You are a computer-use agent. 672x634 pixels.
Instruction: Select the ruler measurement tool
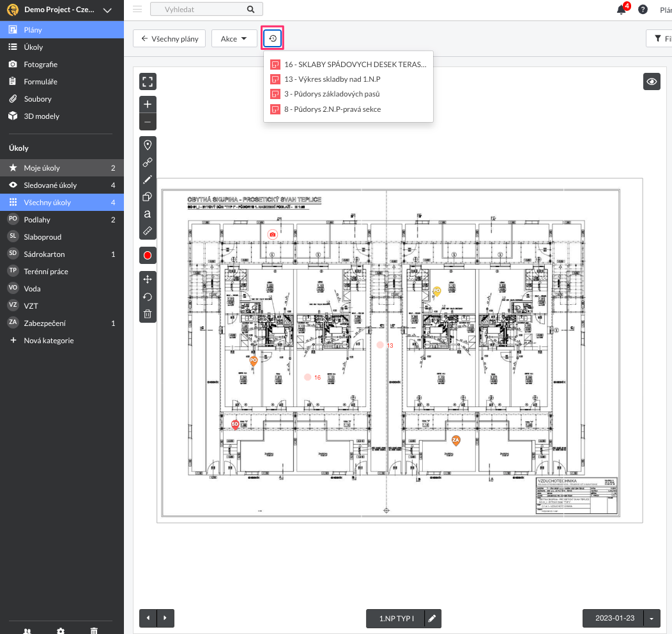point(148,230)
